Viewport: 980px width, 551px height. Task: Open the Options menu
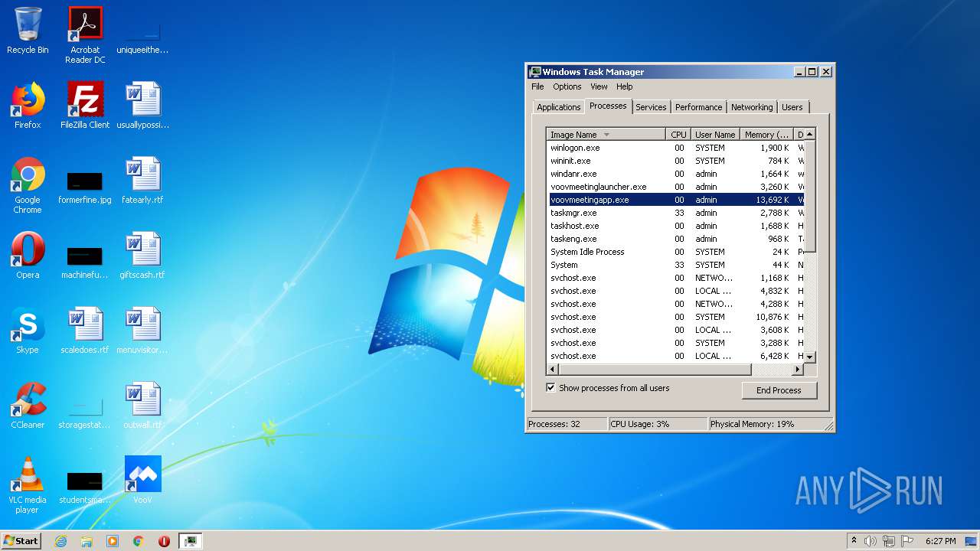[x=567, y=86]
